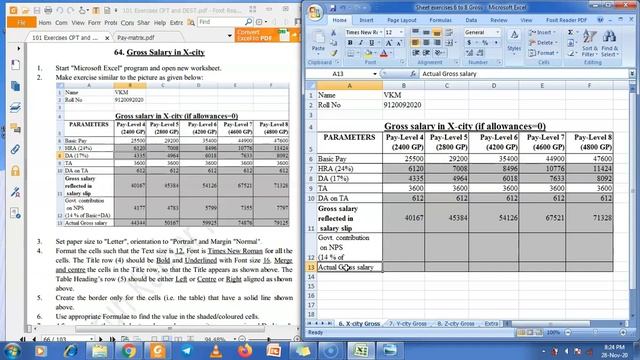The image size is (640, 360).
Task: Click the AutoSum sigma icon
Action: 571,32
